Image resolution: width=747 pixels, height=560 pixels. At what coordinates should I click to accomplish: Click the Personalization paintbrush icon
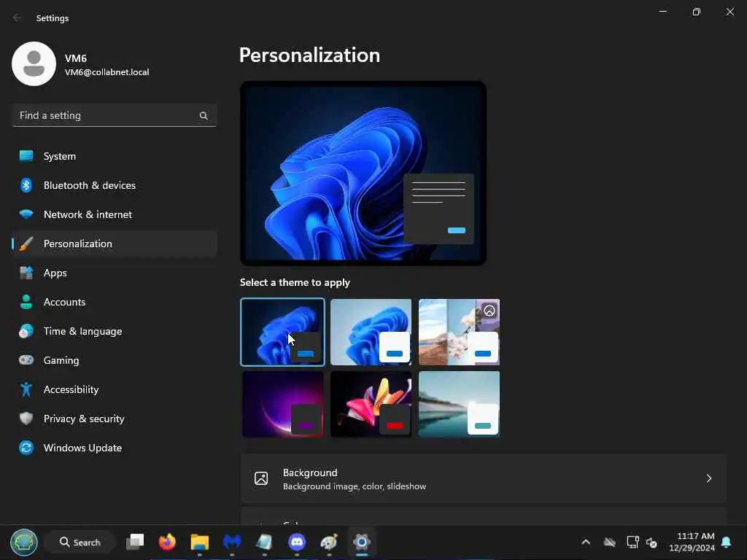(x=26, y=244)
